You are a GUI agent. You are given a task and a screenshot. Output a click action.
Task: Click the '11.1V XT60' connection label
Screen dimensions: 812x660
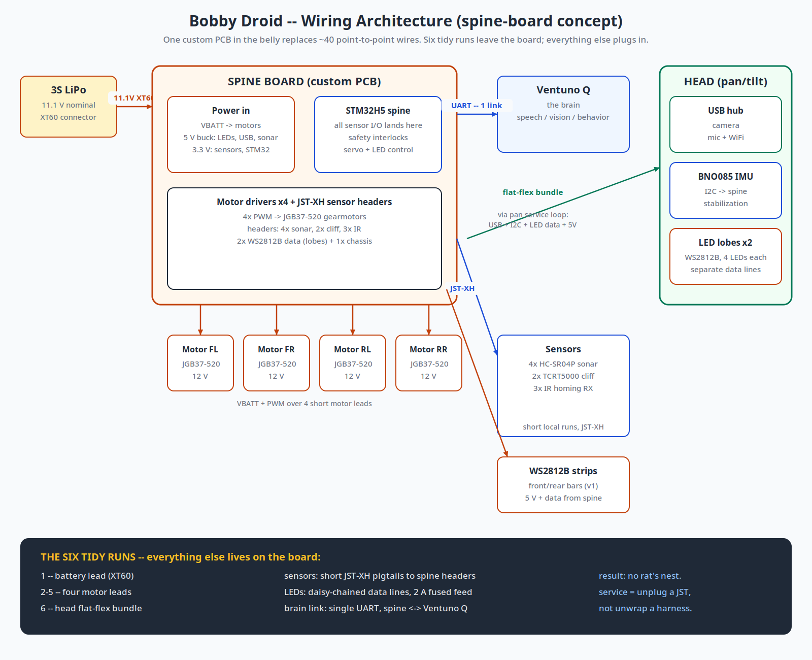[x=132, y=98]
